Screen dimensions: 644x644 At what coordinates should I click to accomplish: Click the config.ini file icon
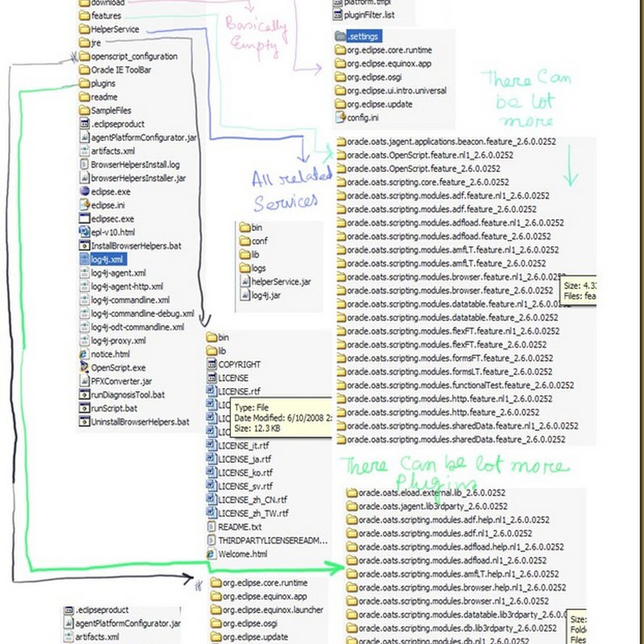(x=340, y=118)
